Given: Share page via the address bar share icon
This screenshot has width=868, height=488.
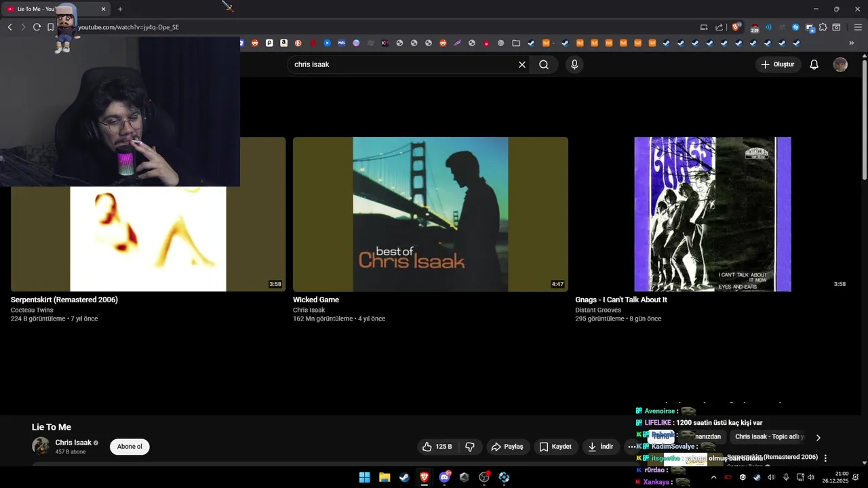Looking at the screenshot, I should pyautogui.click(x=719, y=27).
